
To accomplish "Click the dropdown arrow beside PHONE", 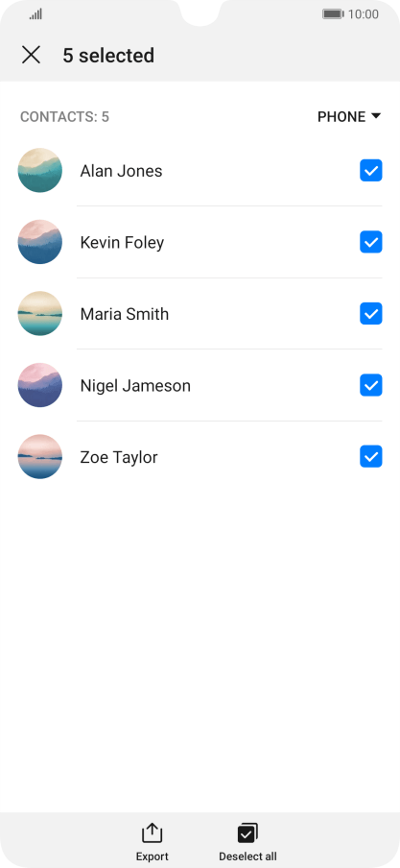I will pyautogui.click(x=376, y=116).
